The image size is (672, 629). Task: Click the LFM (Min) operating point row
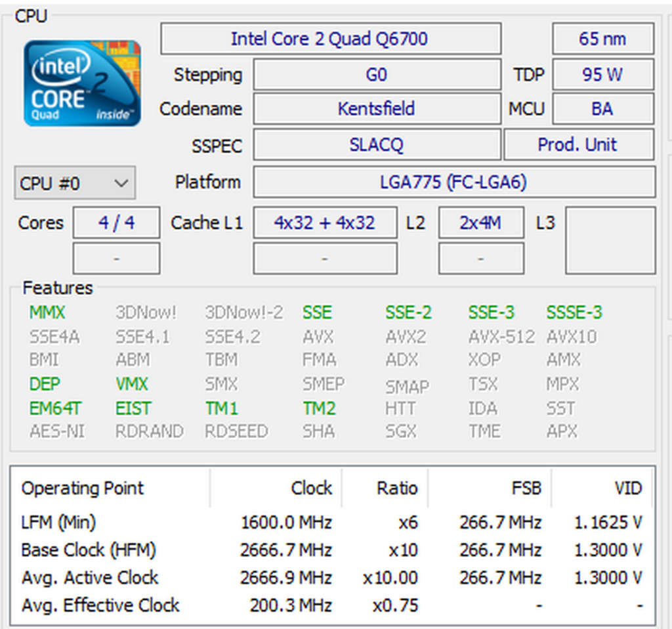(59, 522)
